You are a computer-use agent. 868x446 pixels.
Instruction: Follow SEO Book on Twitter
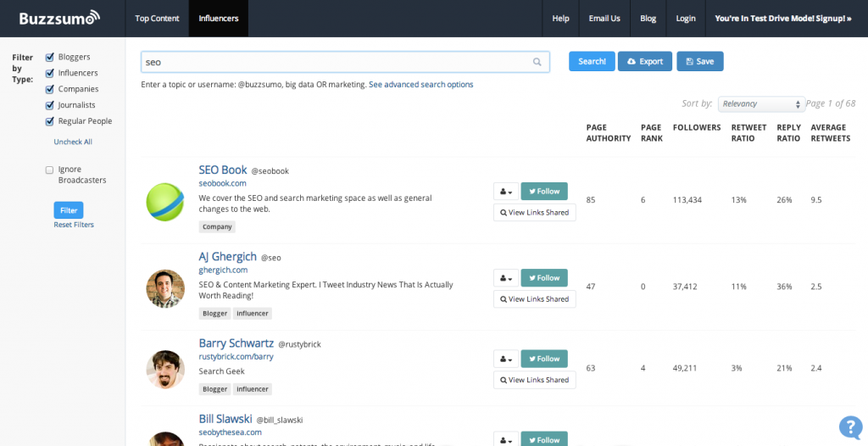[x=544, y=191]
